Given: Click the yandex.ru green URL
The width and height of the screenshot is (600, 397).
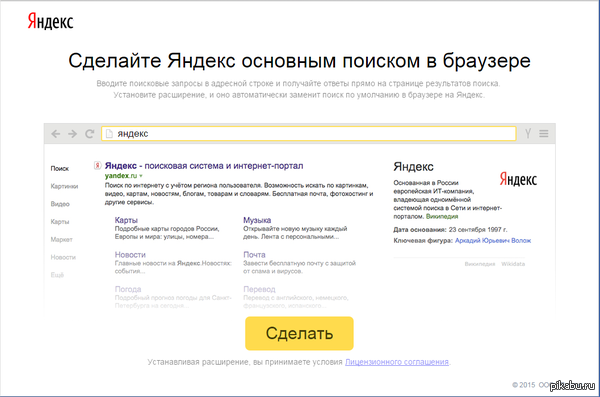Looking at the screenshot, I should tap(121, 176).
